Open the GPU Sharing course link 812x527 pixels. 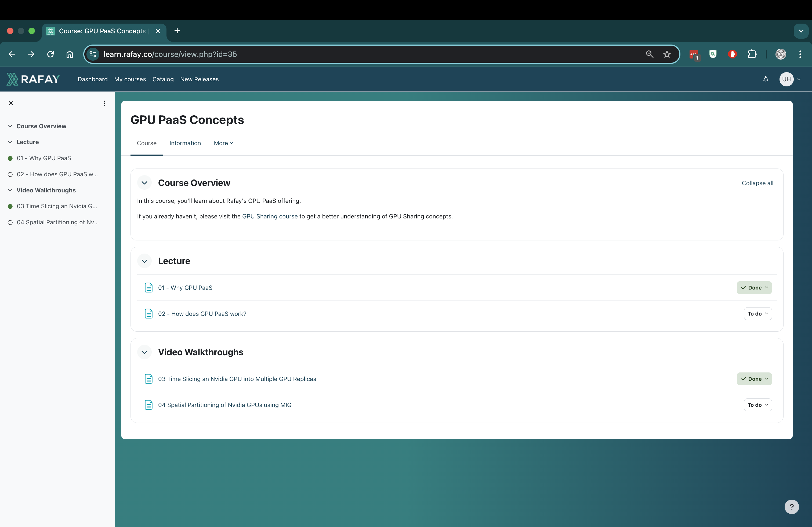tap(270, 217)
